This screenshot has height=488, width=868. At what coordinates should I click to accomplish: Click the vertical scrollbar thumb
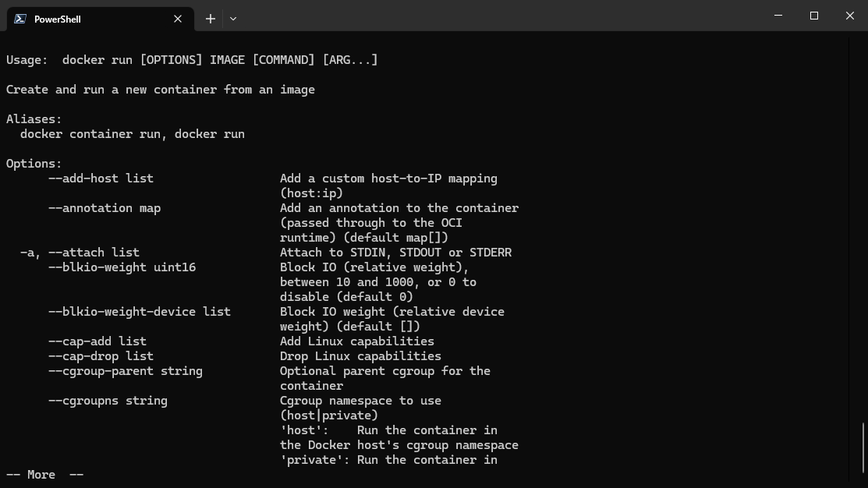point(863,448)
